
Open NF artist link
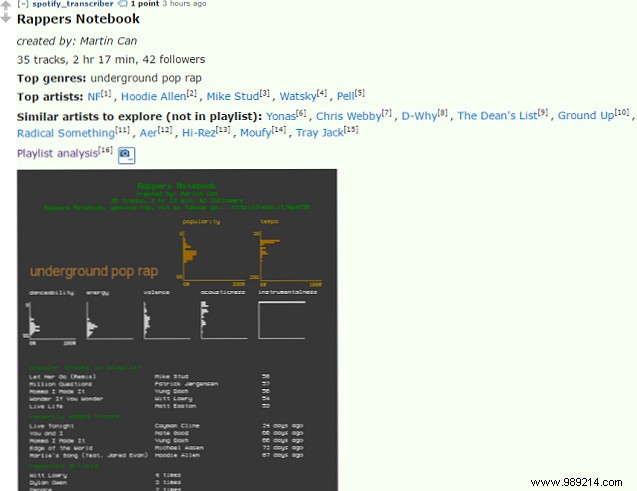point(92,96)
